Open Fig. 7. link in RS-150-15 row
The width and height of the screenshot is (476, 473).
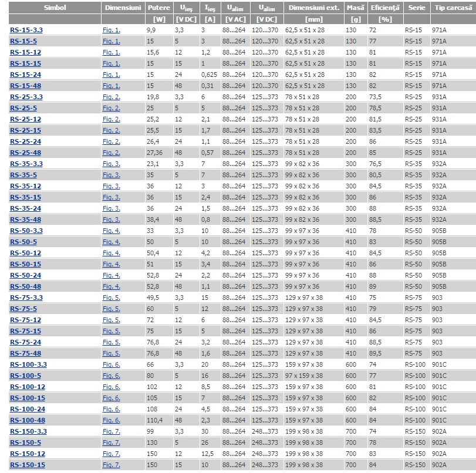[x=112, y=465]
